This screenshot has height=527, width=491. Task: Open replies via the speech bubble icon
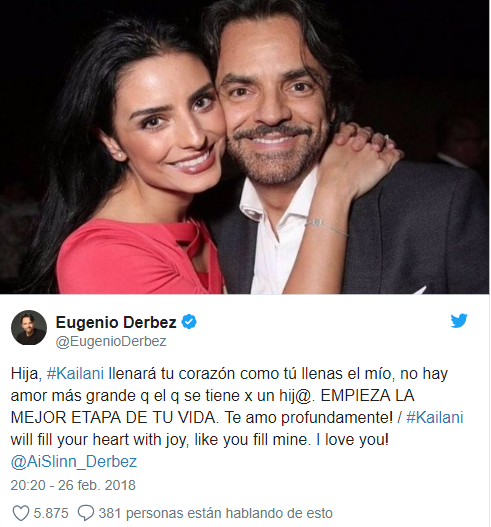(85, 513)
